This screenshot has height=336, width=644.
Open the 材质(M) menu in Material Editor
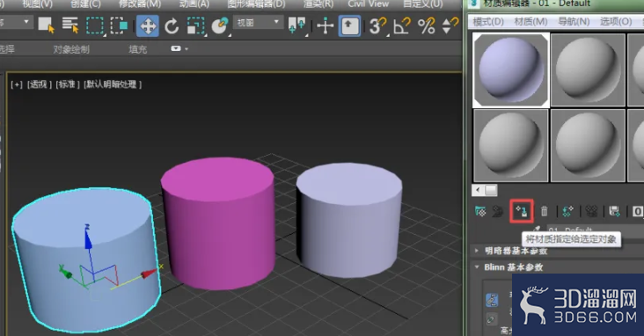(531, 21)
